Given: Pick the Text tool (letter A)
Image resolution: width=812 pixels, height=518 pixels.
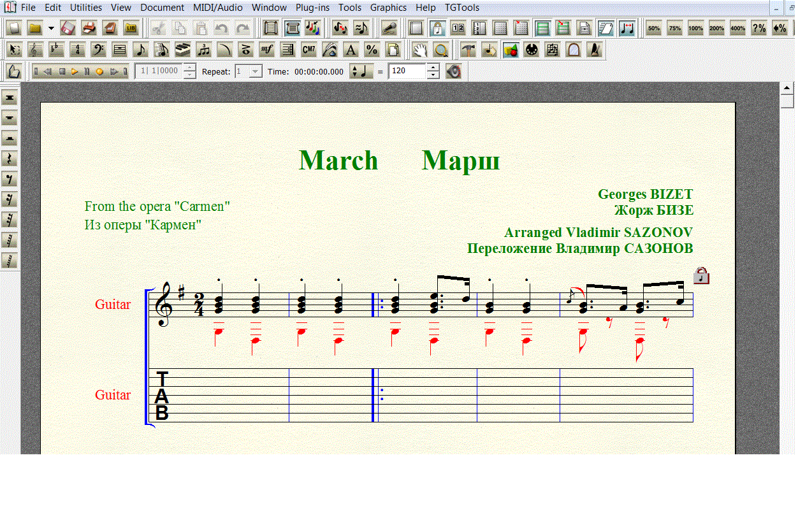Looking at the screenshot, I should tap(351, 50).
